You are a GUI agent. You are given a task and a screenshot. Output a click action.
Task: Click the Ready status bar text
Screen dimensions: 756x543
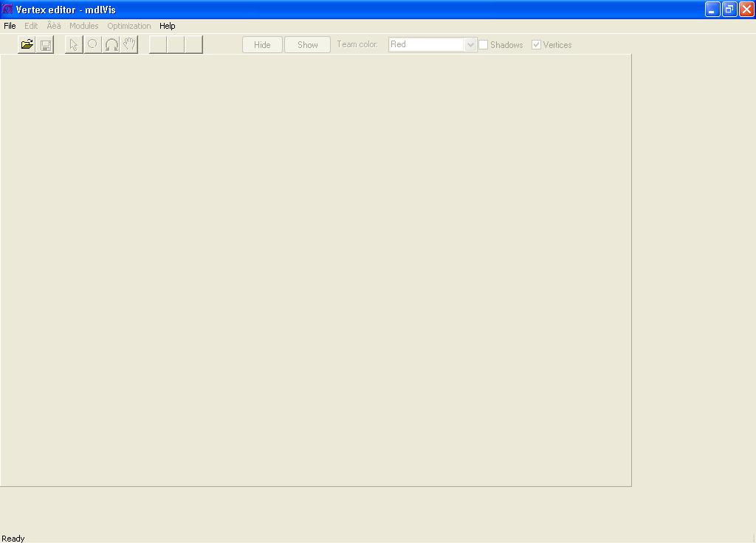(13, 538)
